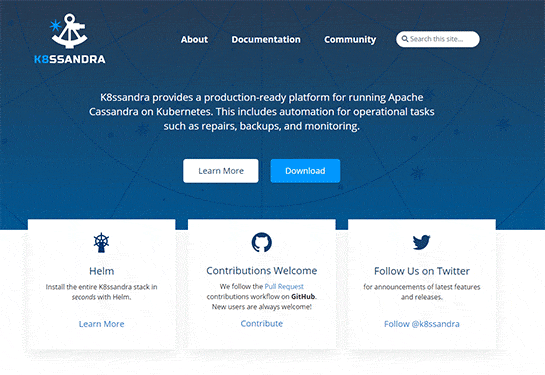Focus the Search this site field
This screenshot has width=545, height=375.
coord(438,39)
